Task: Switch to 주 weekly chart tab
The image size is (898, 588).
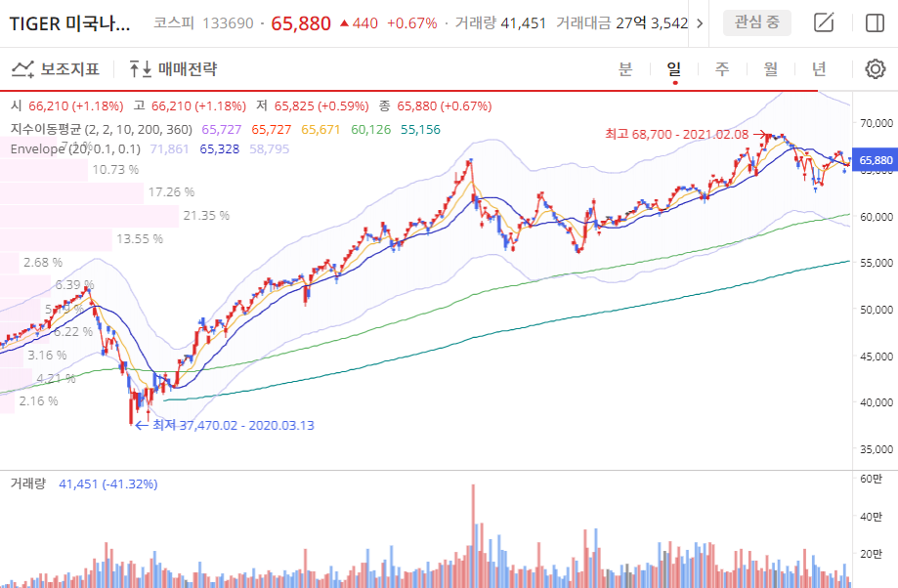Action: (x=721, y=69)
